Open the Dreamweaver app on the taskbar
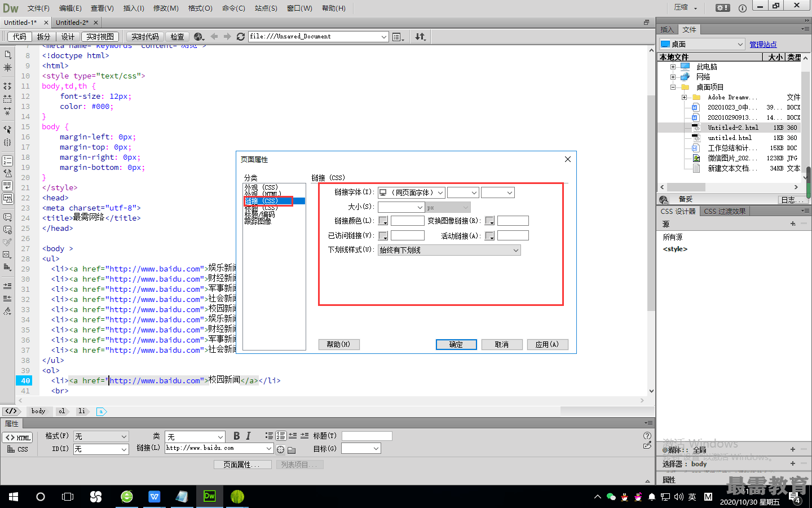Image resolution: width=812 pixels, height=508 pixels. [209, 496]
